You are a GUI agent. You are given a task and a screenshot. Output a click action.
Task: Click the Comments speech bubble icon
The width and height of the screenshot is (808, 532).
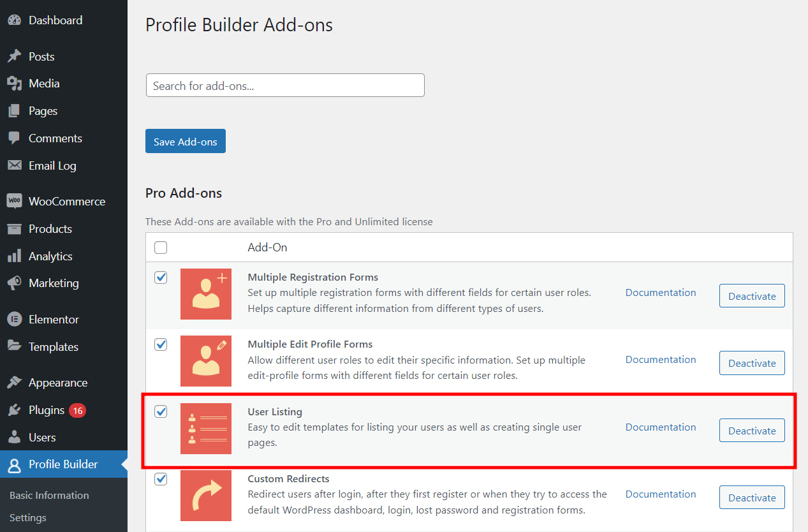coord(14,138)
